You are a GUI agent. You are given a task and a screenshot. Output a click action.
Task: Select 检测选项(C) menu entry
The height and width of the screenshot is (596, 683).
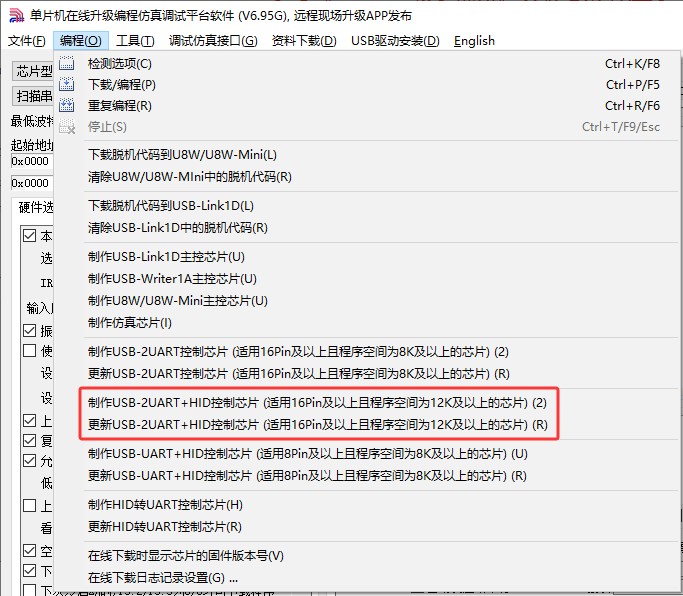(368, 64)
